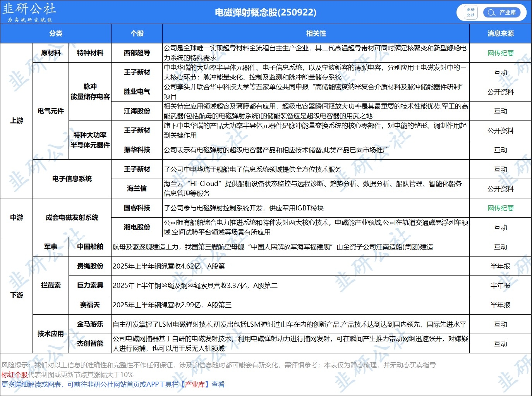
Task: Select the 个股 column header
Action: (137, 34)
